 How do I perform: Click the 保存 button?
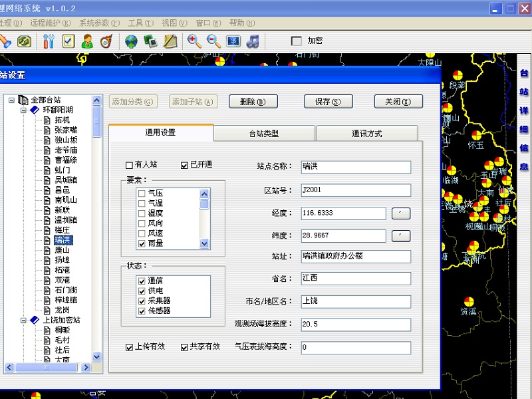(328, 102)
